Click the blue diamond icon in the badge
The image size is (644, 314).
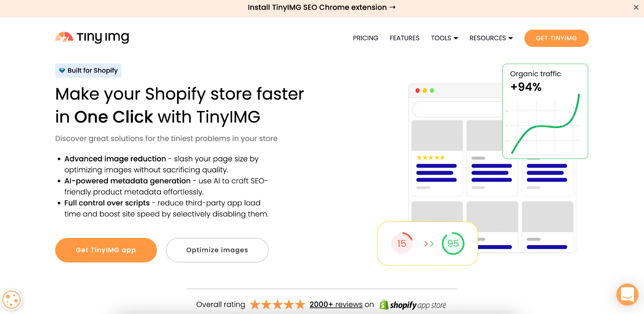[x=62, y=70]
